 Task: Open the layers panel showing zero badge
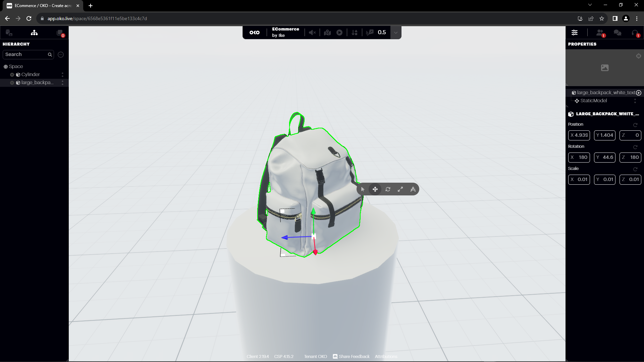[x=60, y=32]
